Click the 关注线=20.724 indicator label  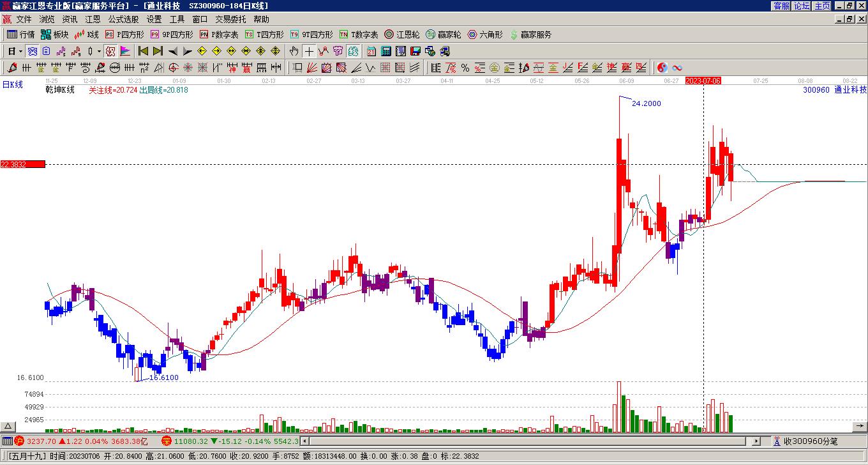(113, 90)
